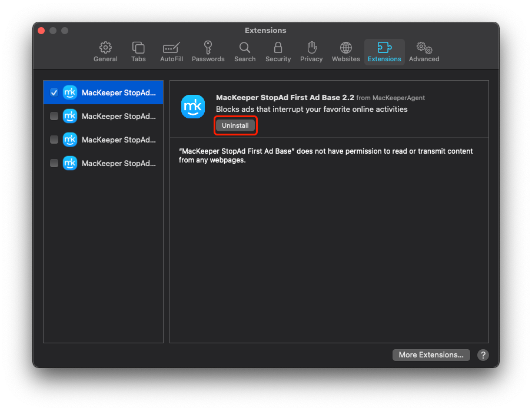This screenshot has width=532, height=411.
Task: Open help with the question mark button
Action: pos(483,355)
